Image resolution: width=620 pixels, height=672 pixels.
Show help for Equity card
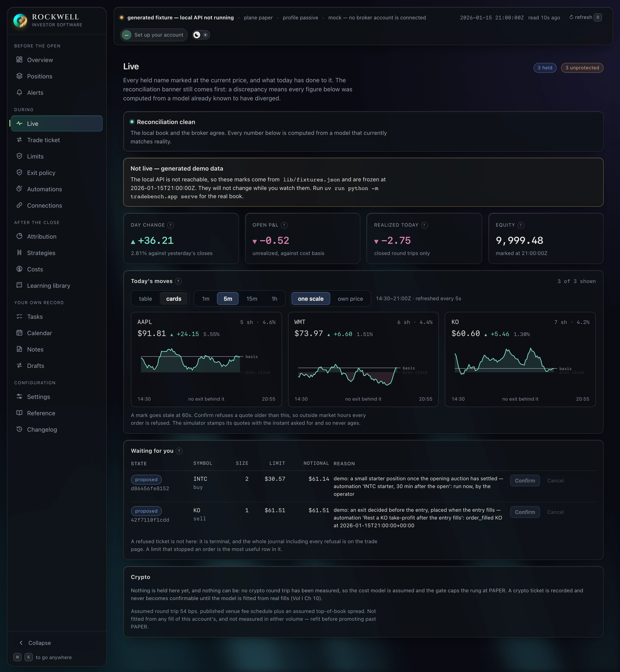click(x=521, y=225)
